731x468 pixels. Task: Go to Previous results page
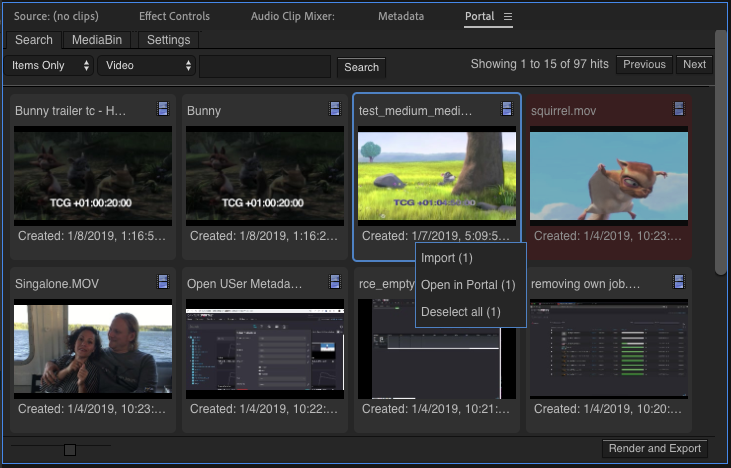coord(644,64)
